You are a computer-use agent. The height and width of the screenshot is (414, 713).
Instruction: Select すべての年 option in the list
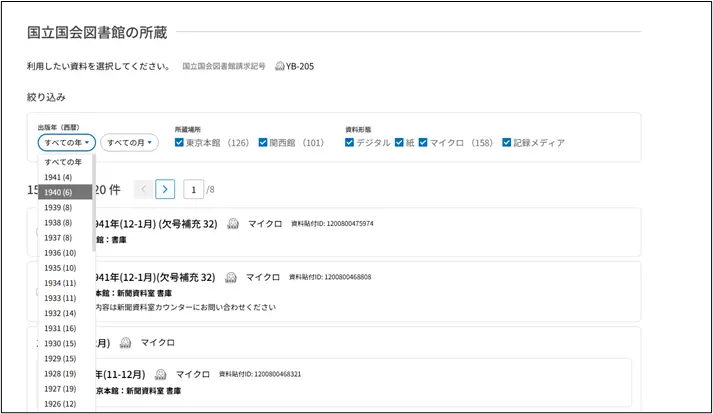point(65,162)
